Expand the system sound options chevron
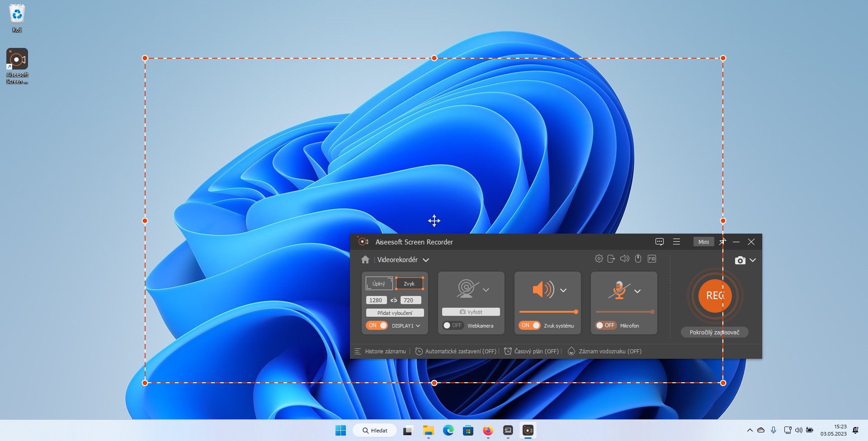 pos(563,291)
